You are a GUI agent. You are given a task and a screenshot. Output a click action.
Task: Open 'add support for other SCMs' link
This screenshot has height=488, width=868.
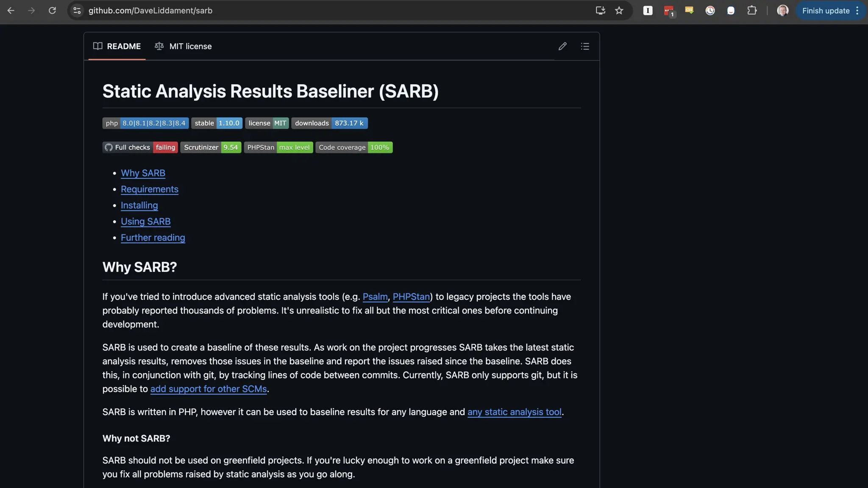tap(209, 389)
